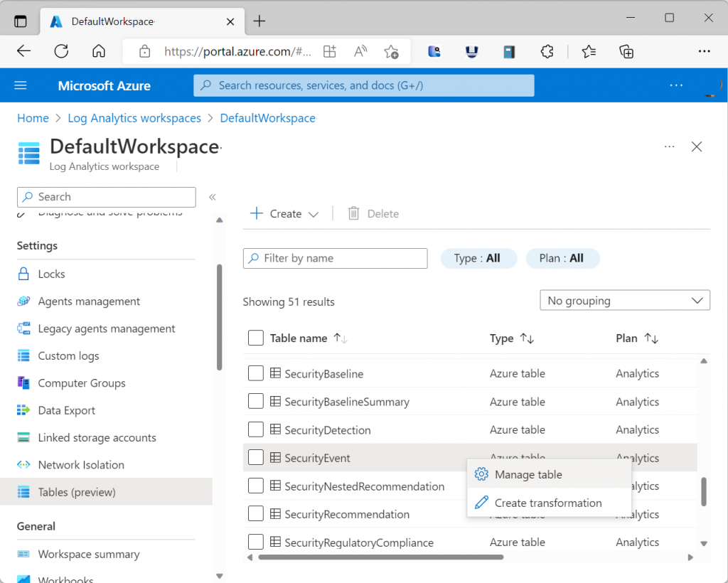Open the No grouping dropdown
728x583 pixels.
tap(624, 301)
